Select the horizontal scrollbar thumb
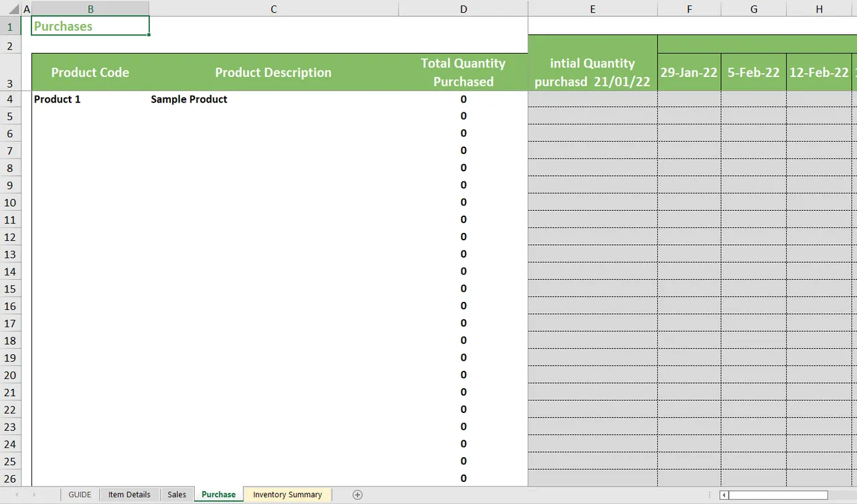Image resolution: width=857 pixels, height=504 pixels. (x=778, y=495)
